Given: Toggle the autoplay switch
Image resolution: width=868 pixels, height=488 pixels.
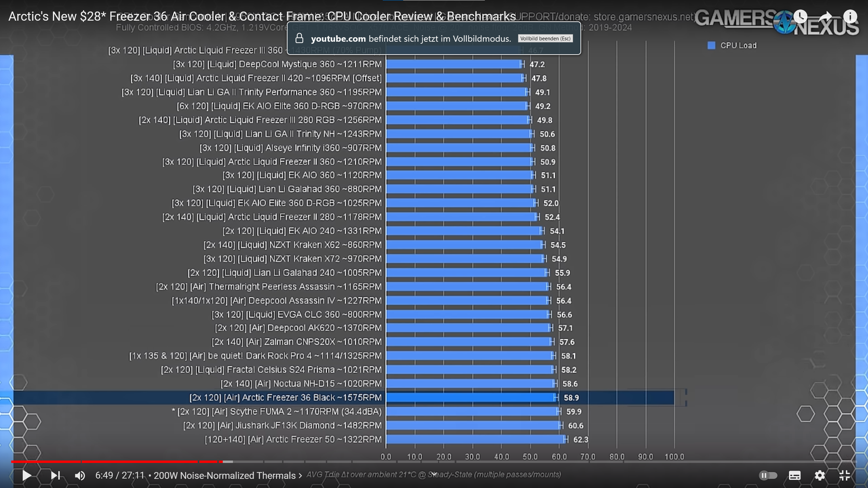Looking at the screenshot, I should [768, 475].
